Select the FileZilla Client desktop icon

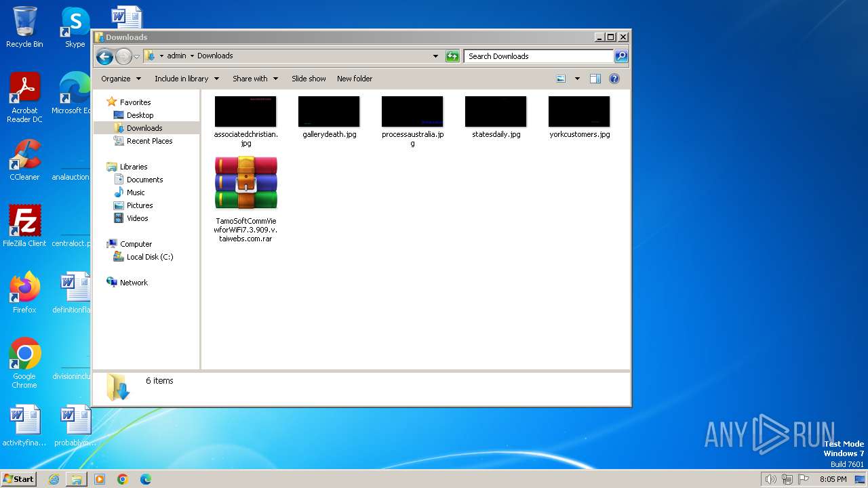[x=24, y=226]
